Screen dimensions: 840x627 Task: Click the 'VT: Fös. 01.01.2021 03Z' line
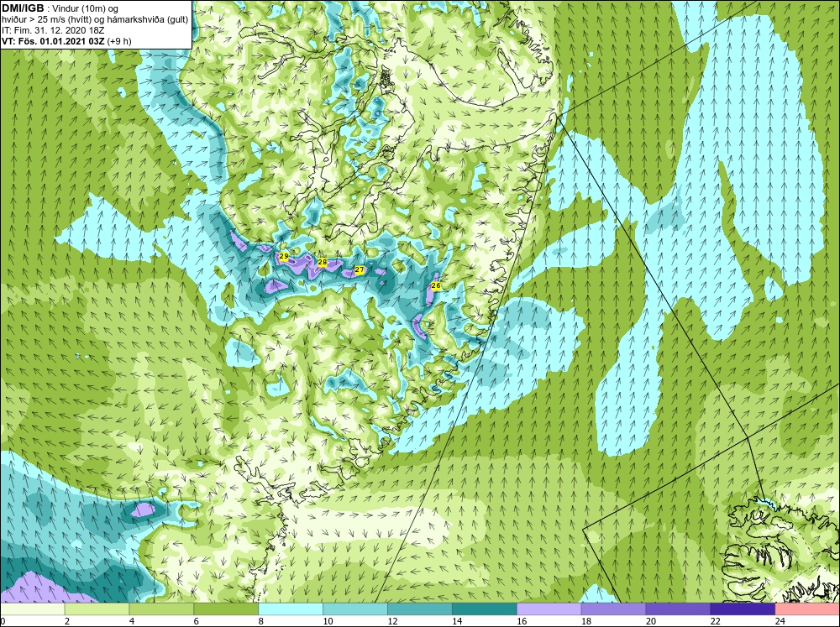[x=53, y=41]
